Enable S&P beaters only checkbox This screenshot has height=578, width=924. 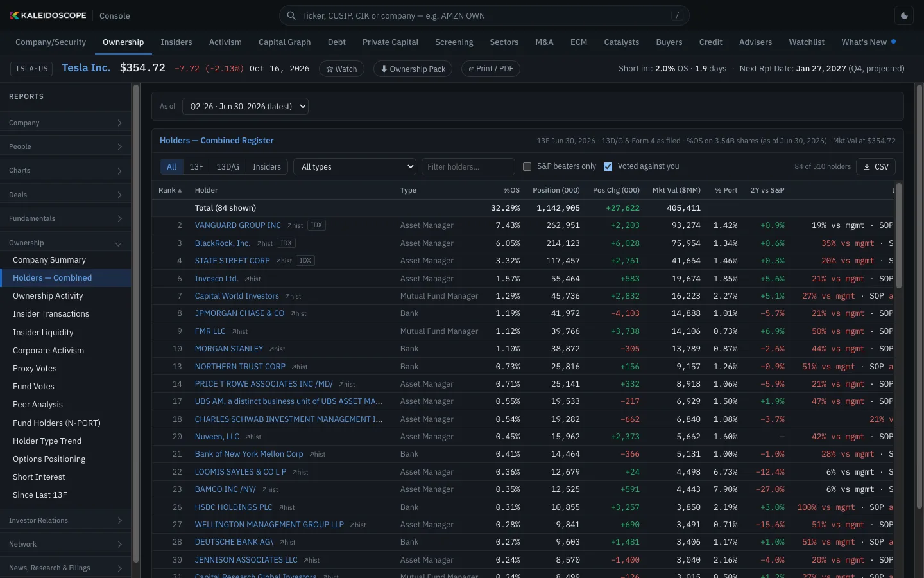coord(527,166)
